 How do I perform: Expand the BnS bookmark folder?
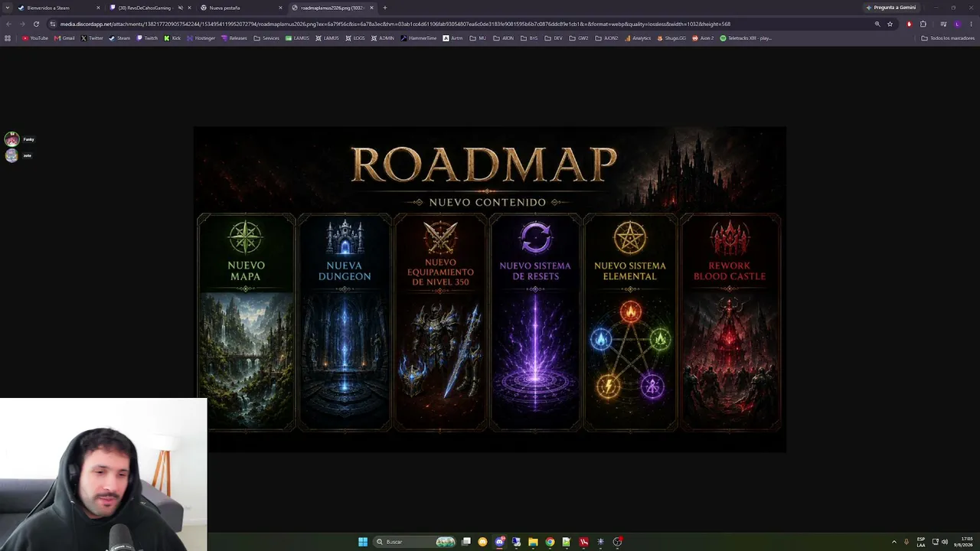click(x=529, y=38)
